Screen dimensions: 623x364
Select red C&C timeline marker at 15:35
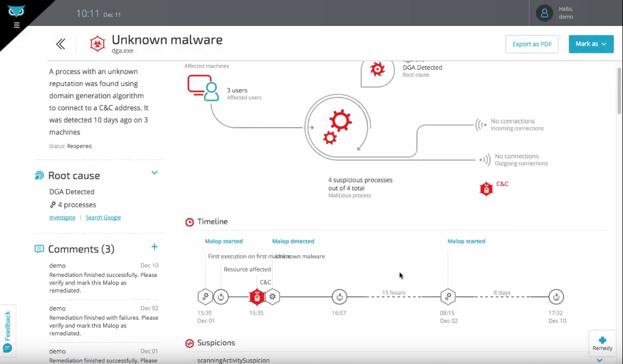pyautogui.click(x=257, y=297)
